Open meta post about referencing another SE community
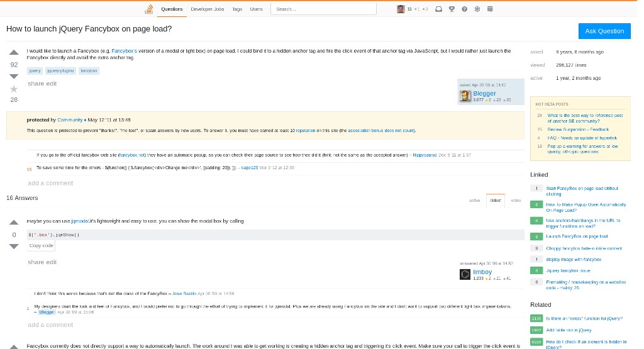This screenshot has height=349, width=644. (585, 118)
